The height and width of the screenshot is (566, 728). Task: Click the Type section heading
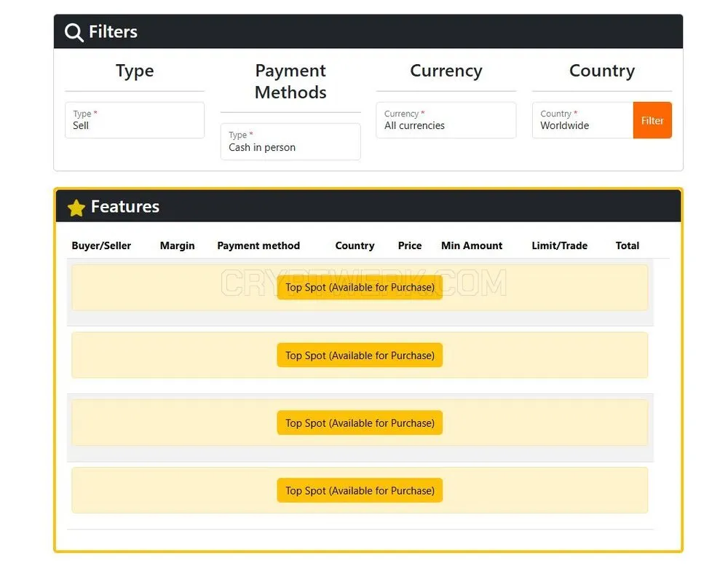pos(135,71)
